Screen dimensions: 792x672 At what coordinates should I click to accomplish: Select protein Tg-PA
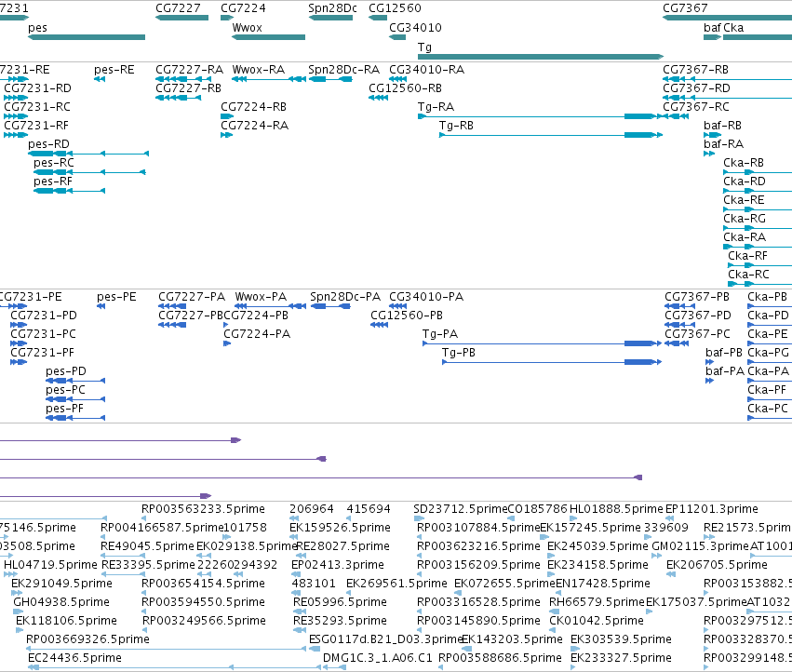[x=542, y=343]
